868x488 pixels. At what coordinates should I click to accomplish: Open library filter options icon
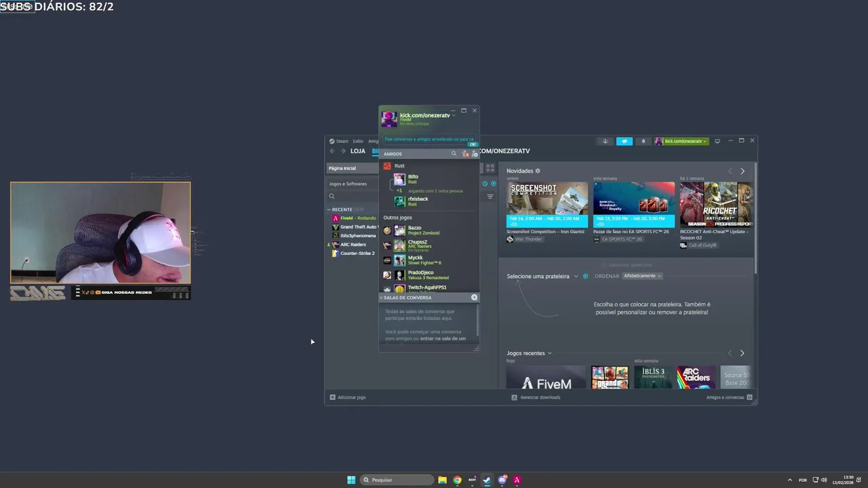tap(490, 197)
